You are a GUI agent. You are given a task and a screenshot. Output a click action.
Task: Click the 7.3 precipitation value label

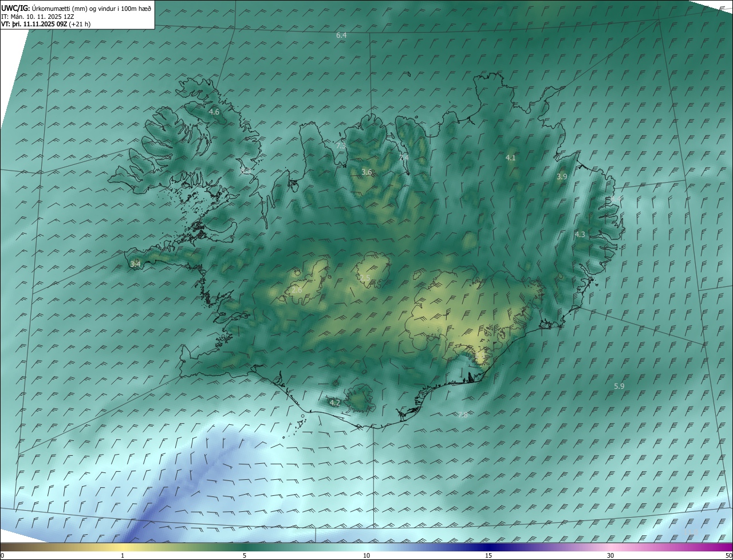point(341,146)
